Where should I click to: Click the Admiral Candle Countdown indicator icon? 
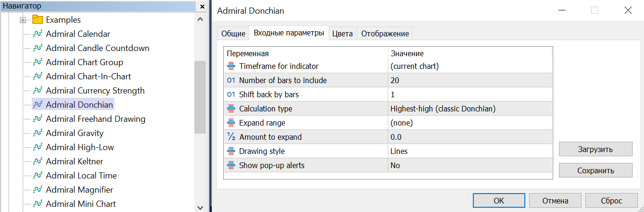click(x=38, y=48)
